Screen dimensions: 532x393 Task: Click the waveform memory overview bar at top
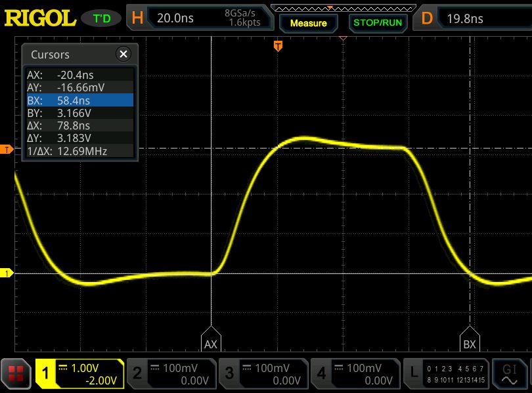[343, 8]
